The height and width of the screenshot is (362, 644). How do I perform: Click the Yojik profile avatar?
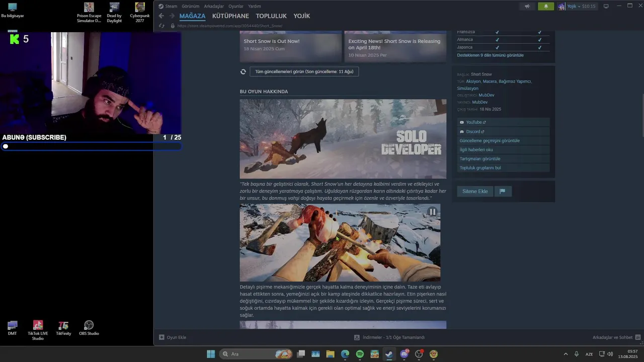pyautogui.click(x=561, y=6)
